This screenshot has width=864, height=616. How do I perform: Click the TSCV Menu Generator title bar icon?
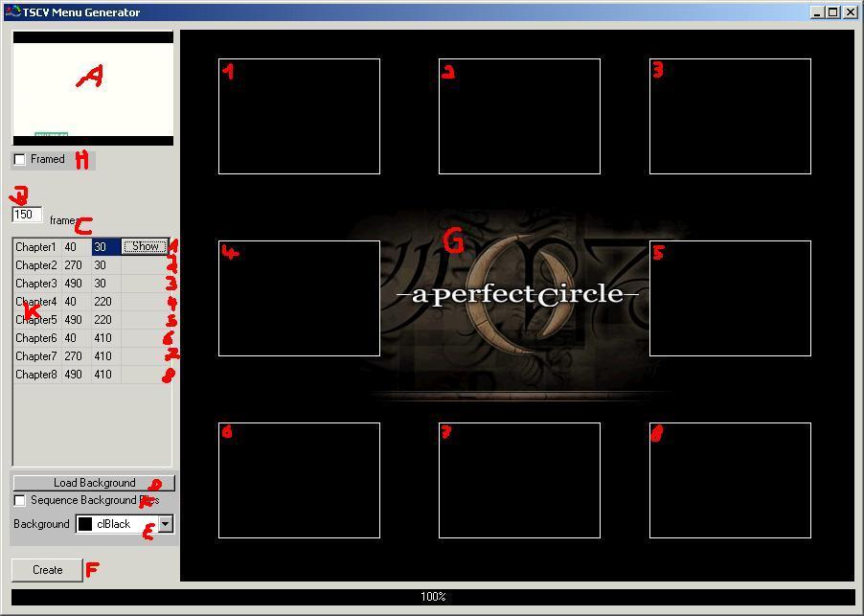tap(12, 11)
